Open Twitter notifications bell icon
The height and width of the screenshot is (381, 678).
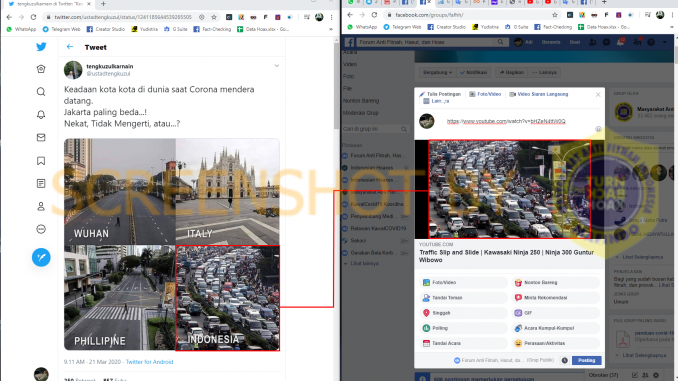point(41,115)
